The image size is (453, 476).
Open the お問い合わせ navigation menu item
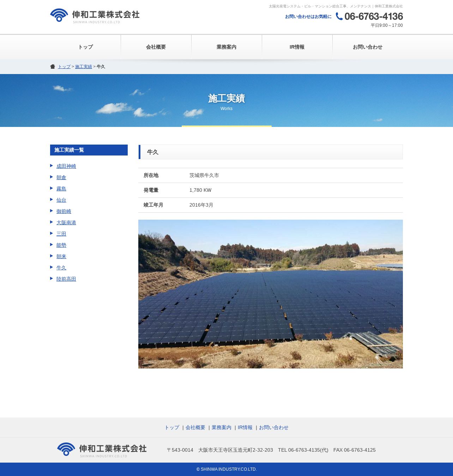368,47
